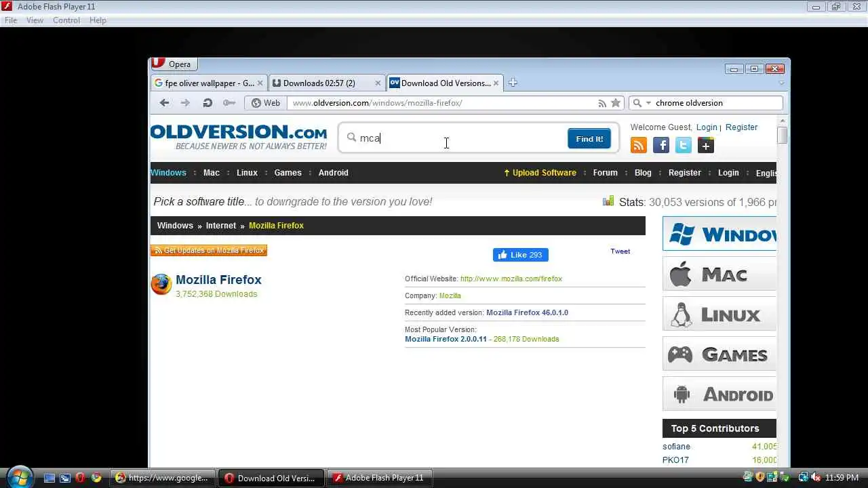Open the Twitter icon in header
The image size is (868, 488).
coord(684,145)
